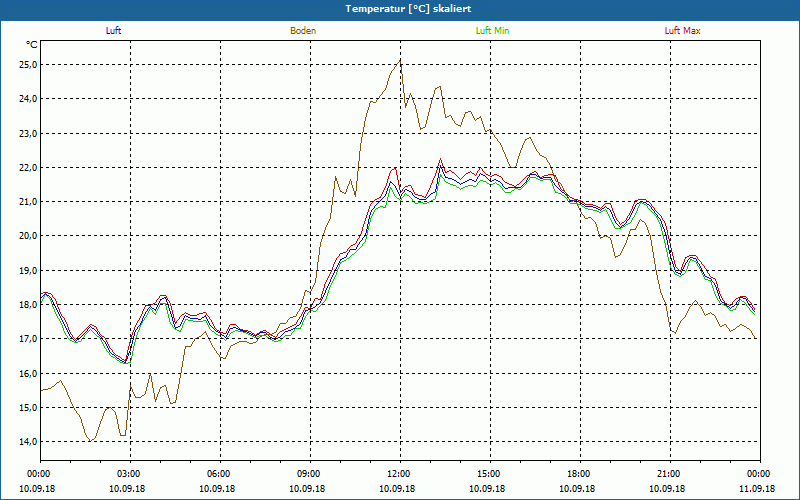Click the red Luft Max legend label

682,31
